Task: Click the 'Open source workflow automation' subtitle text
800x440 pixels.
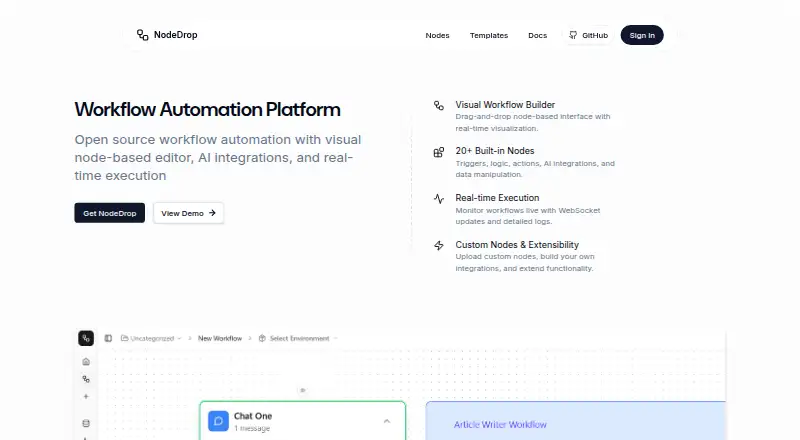Action: [x=218, y=157]
